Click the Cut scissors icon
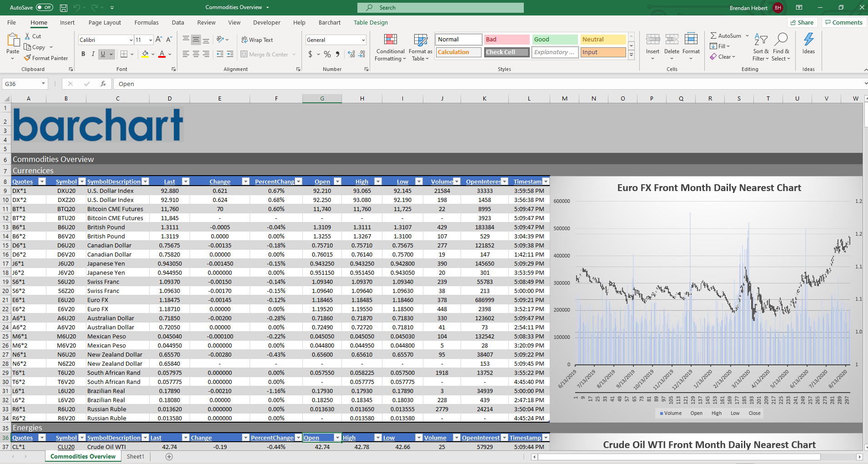 tap(27, 36)
